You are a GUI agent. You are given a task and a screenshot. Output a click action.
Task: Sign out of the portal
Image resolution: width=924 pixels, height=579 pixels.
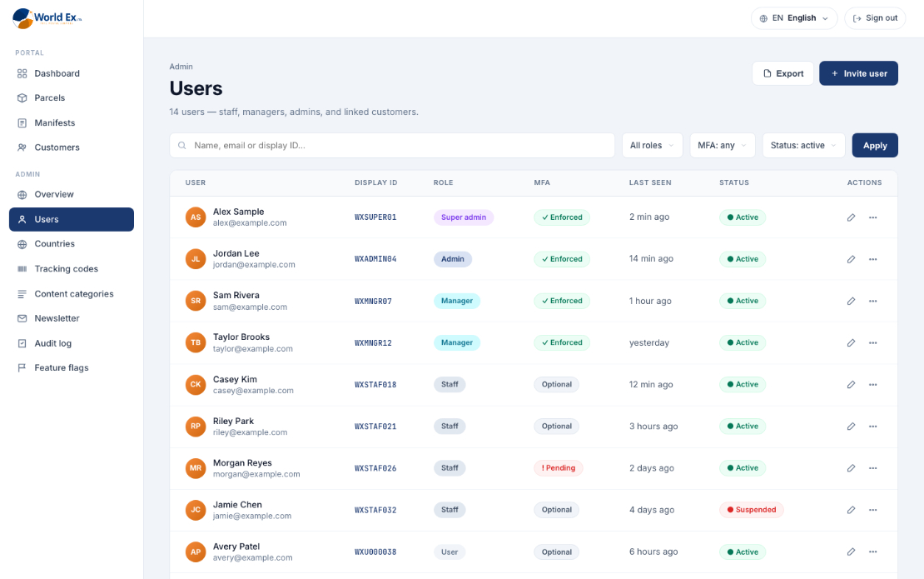pyautogui.click(x=875, y=18)
